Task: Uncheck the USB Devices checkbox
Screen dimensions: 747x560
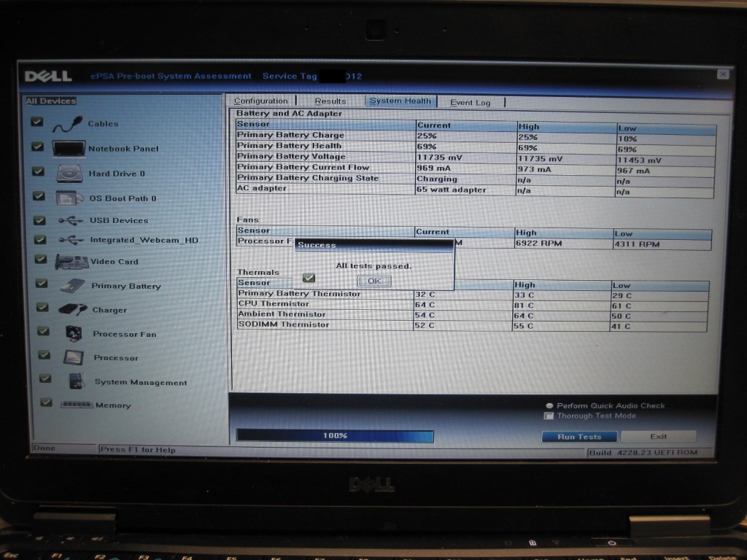Action: [x=39, y=220]
